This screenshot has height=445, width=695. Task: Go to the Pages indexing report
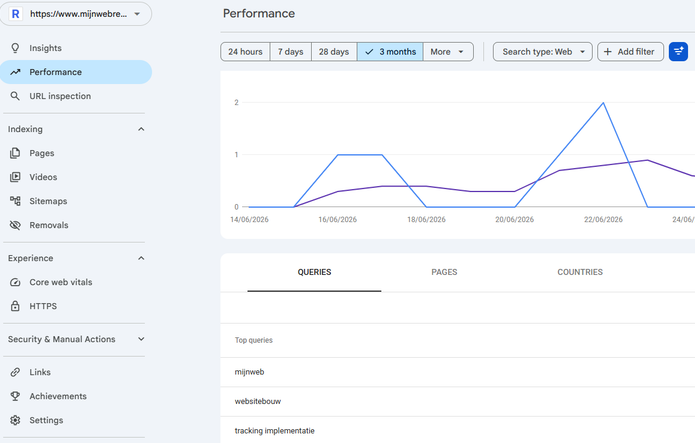[76, 153]
